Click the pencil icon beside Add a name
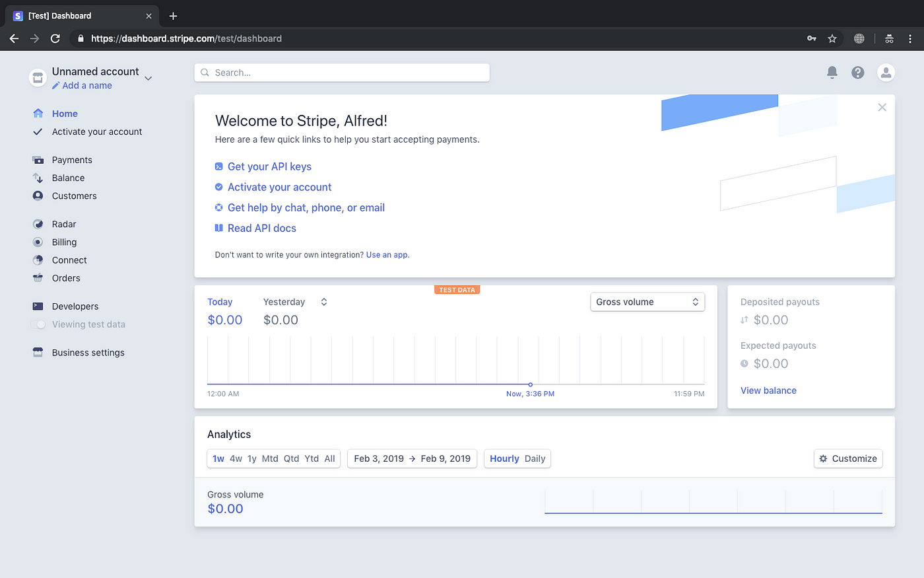Viewport: 924px width, 578px height. pos(56,86)
